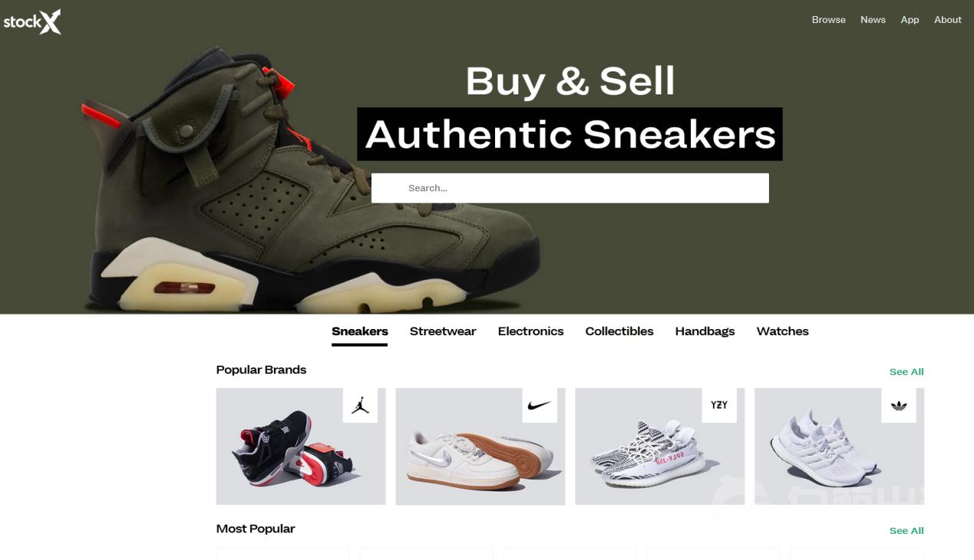Open the About page
The image size is (974, 560).
coord(948,20)
